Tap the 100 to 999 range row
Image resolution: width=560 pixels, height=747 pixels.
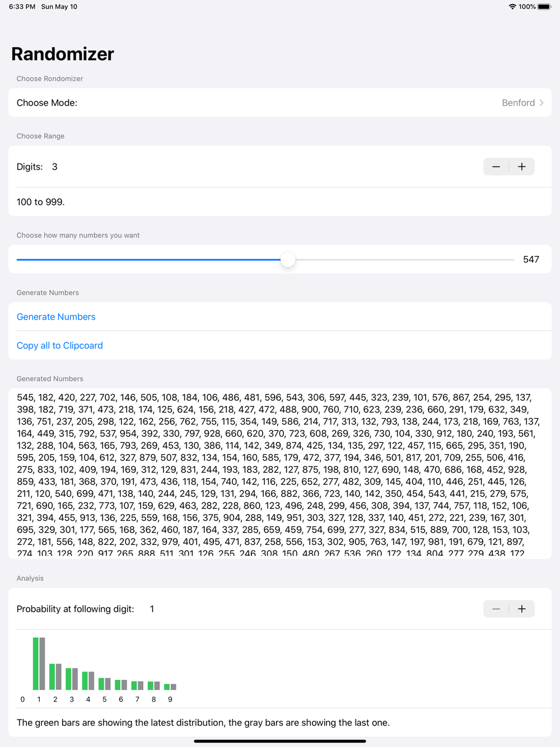tap(280, 202)
